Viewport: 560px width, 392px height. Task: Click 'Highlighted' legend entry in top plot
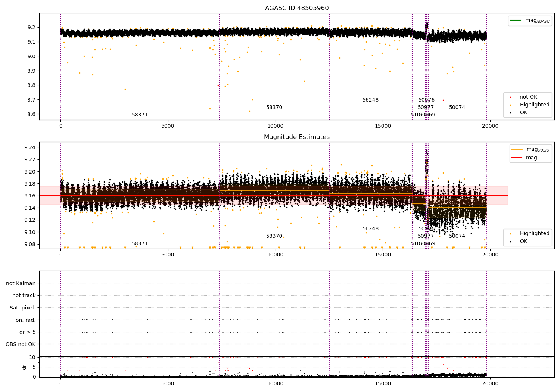point(530,105)
